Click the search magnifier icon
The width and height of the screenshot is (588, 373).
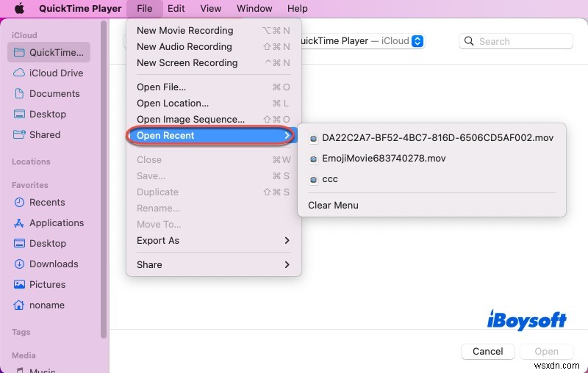(x=469, y=41)
